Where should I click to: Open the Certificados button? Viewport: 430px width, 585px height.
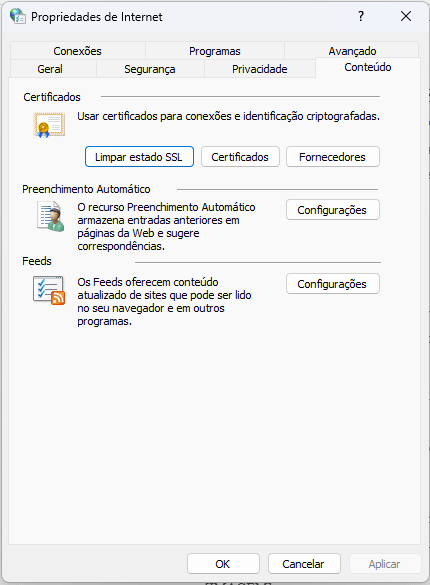240,157
